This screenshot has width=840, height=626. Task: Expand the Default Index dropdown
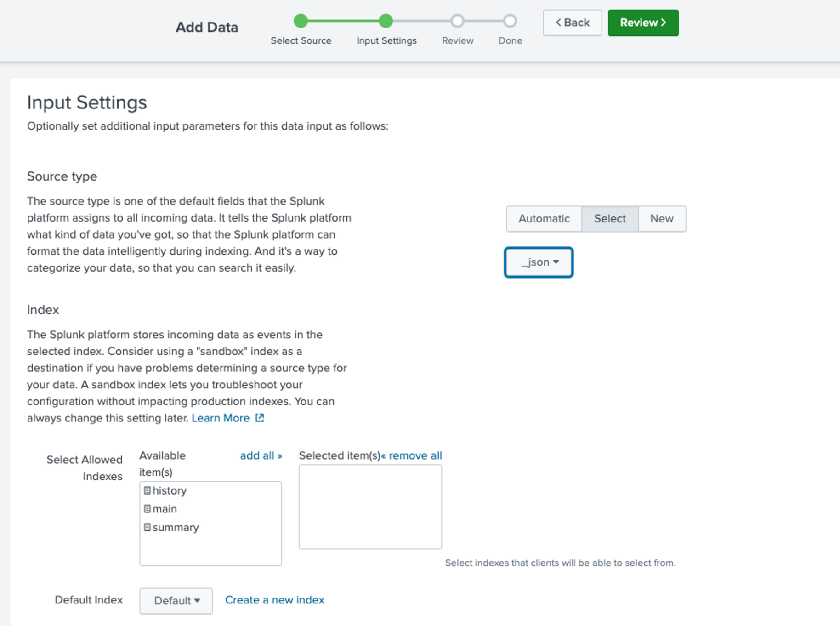176,600
